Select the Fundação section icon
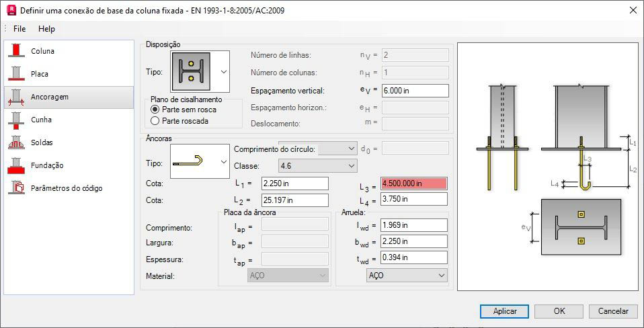 coord(16,165)
